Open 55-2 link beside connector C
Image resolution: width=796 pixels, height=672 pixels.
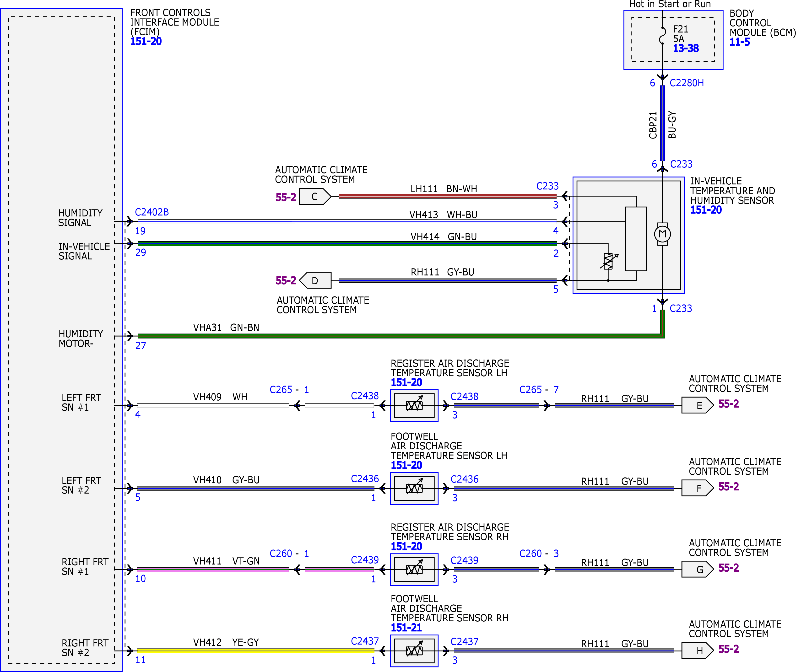click(286, 197)
